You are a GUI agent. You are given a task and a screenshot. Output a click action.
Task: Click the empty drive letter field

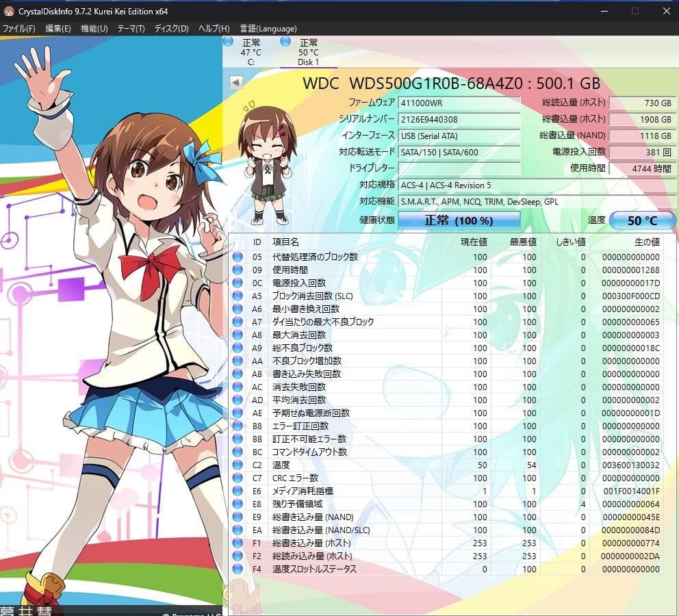pyautogui.click(x=459, y=168)
